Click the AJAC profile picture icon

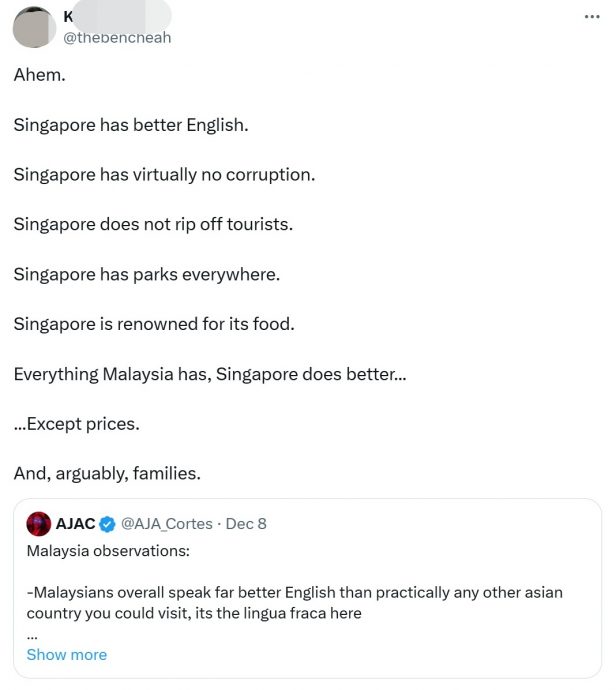(39, 524)
